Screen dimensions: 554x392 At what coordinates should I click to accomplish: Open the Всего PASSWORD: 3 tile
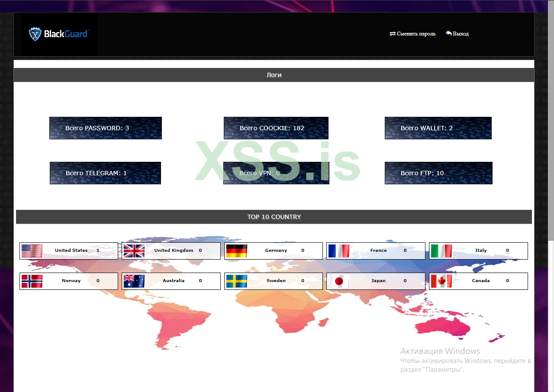[106, 128]
